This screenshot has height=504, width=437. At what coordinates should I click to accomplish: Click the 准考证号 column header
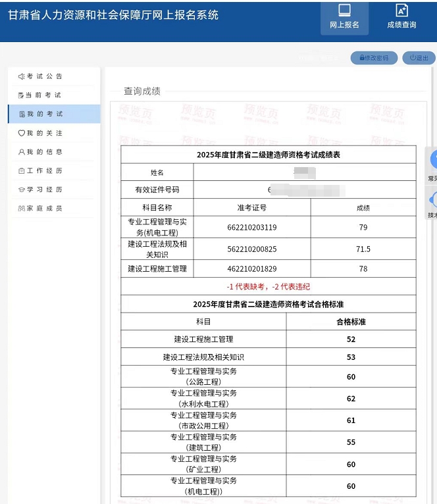252,207
